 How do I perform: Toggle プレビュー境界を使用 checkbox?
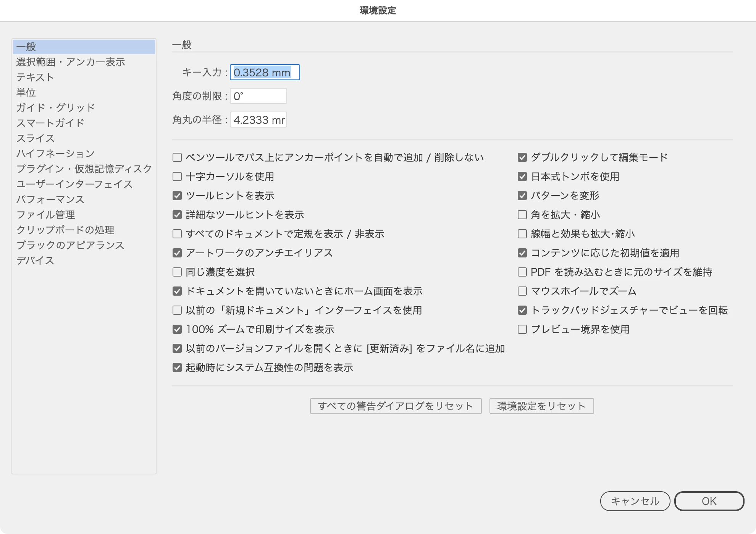point(522,329)
